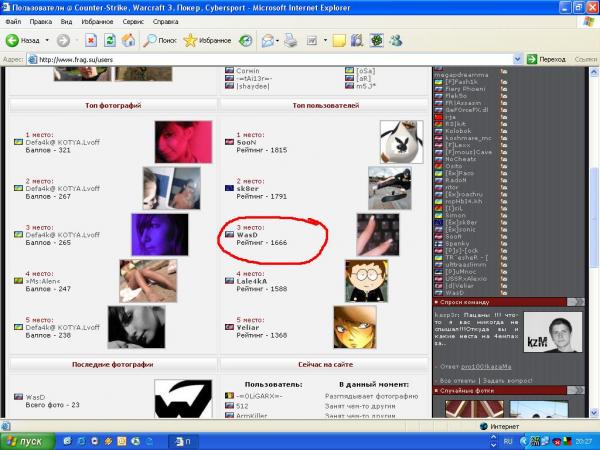Image resolution: width=600 pixels, height=450 pixels.
Task: Stop page loading with the red X icon
Action: [91, 40]
